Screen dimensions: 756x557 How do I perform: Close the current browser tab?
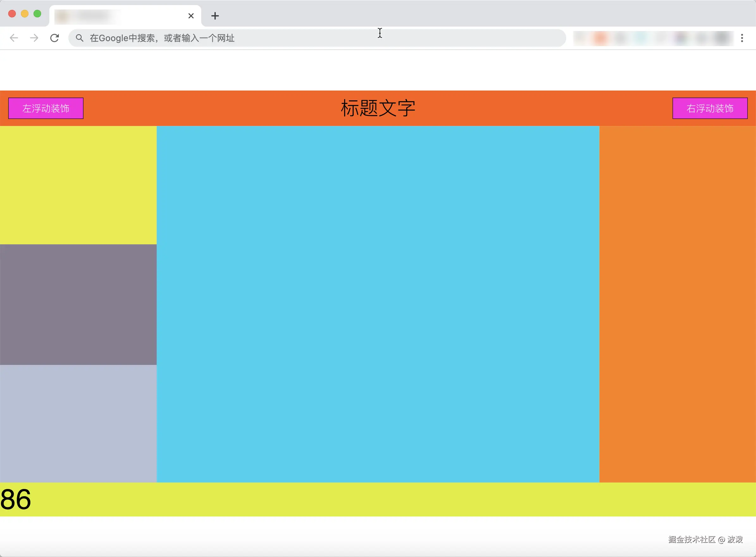click(x=191, y=16)
